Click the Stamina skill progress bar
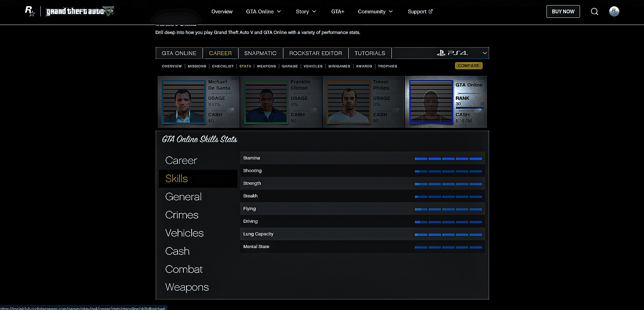 (x=448, y=158)
